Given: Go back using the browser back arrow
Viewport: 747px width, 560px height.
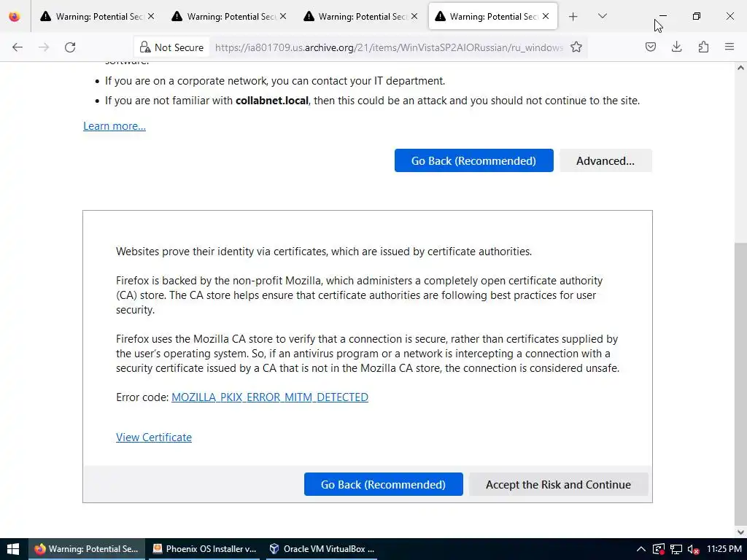Looking at the screenshot, I should (18, 47).
